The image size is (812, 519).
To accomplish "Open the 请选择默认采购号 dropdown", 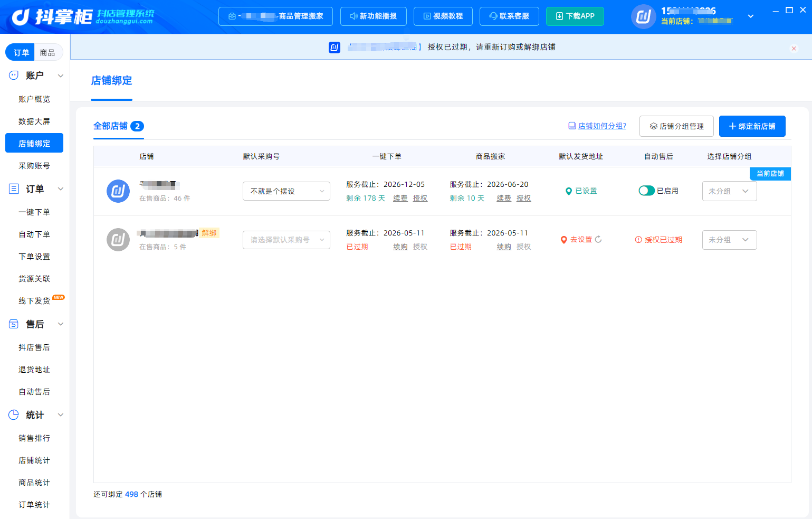I will coord(286,240).
